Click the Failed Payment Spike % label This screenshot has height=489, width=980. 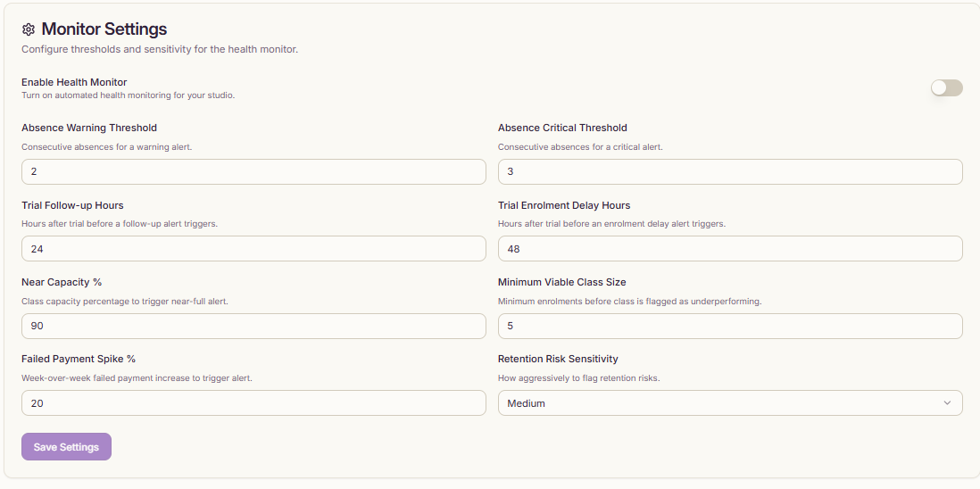point(79,359)
